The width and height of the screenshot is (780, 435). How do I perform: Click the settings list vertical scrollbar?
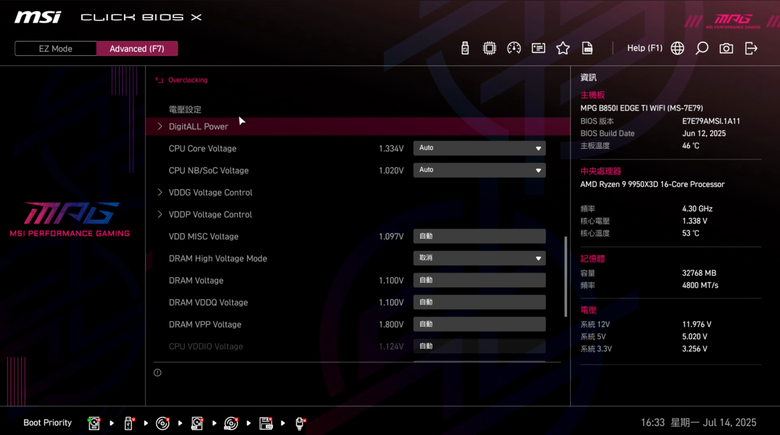point(566,276)
